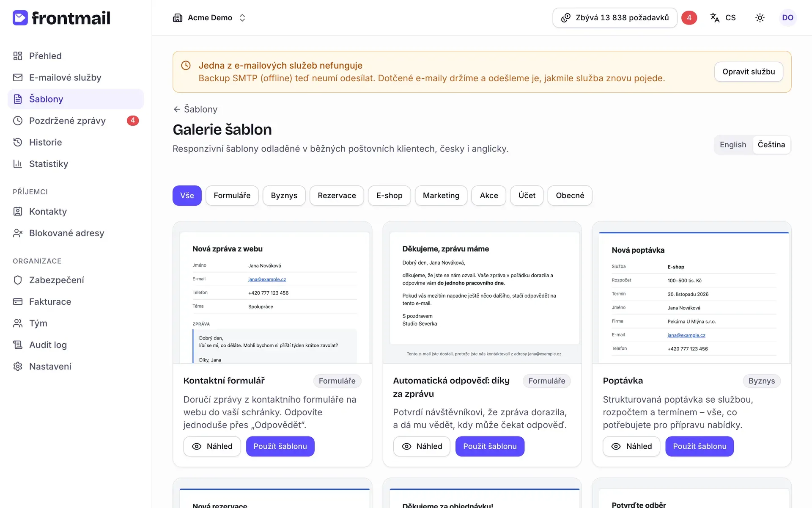Use the Poptávka template
This screenshot has height=508, width=812.
tap(700, 446)
